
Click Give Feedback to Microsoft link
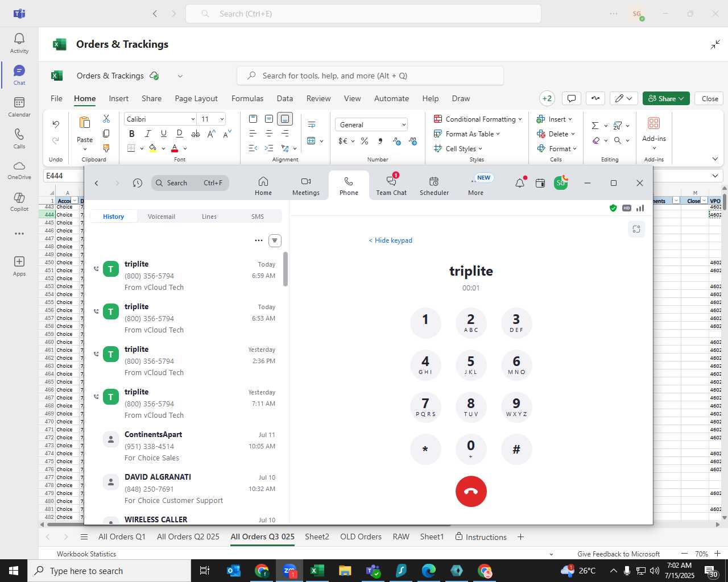pos(619,554)
